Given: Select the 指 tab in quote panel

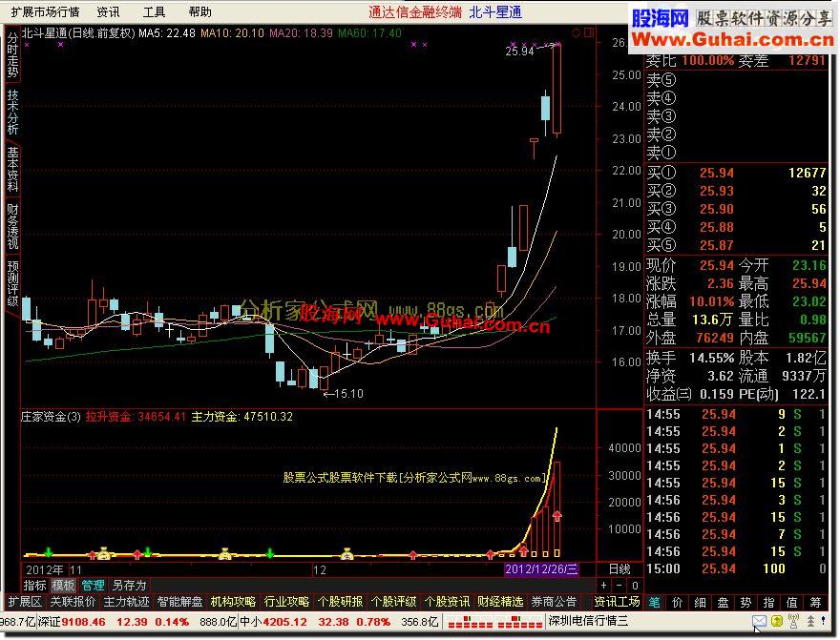Looking at the screenshot, I should click(x=769, y=603).
